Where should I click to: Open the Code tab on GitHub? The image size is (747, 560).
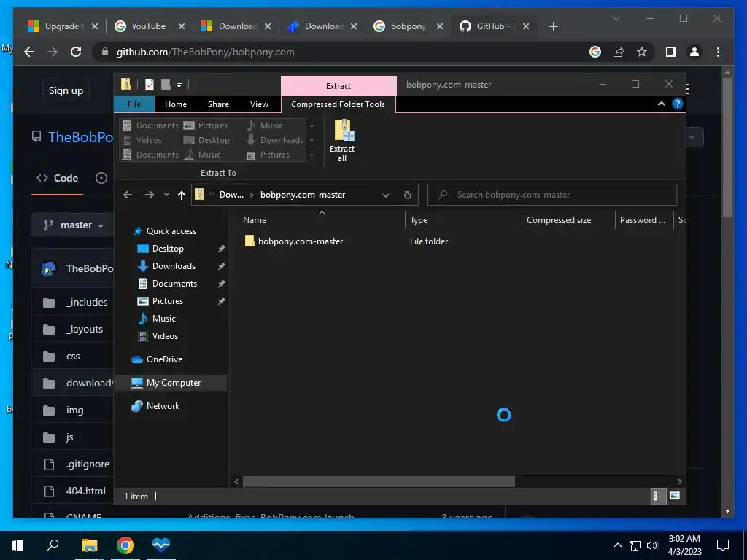(x=57, y=178)
